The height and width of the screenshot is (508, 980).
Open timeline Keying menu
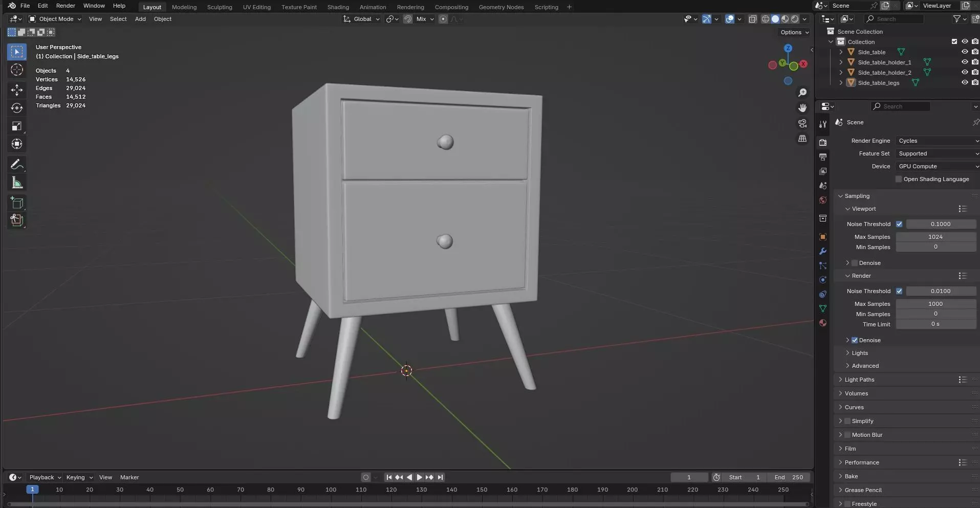(x=79, y=477)
